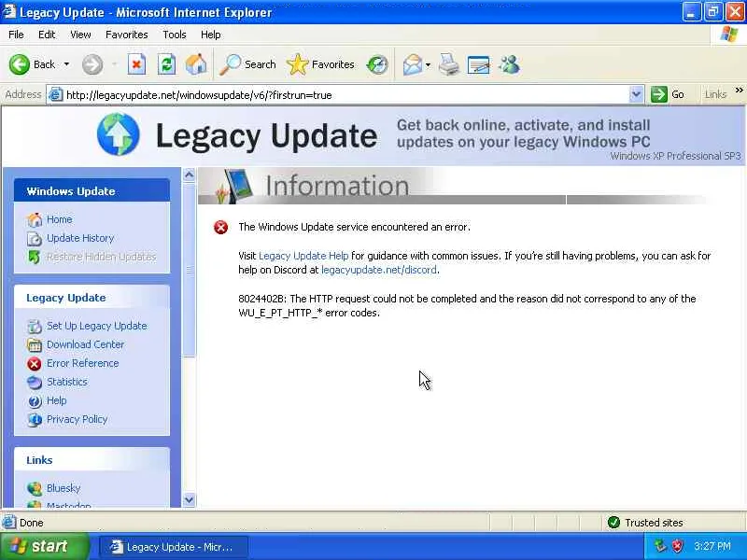Open the Statistics sidebar link
Image resolution: width=747 pixels, height=560 pixels.
click(x=66, y=382)
